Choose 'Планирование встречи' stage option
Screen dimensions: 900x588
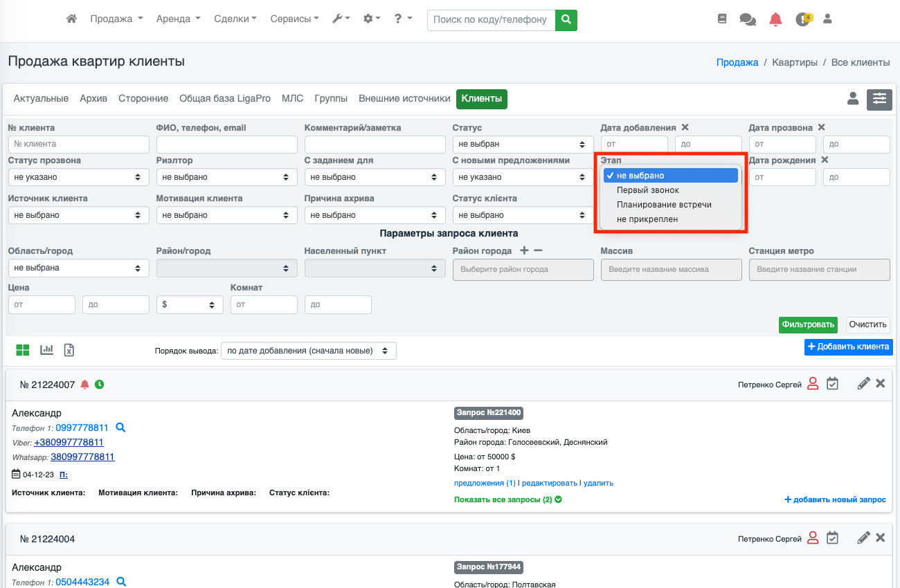click(x=663, y=205)
